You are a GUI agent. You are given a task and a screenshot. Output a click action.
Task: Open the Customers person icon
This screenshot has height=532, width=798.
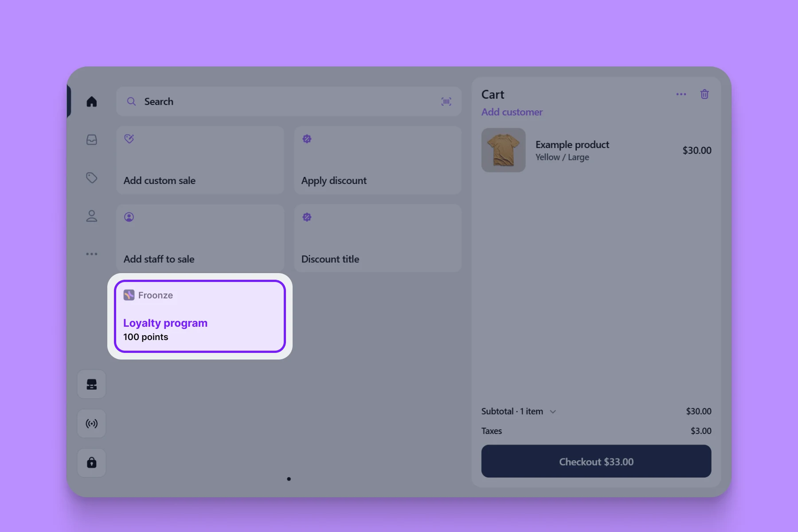[92, 216]
